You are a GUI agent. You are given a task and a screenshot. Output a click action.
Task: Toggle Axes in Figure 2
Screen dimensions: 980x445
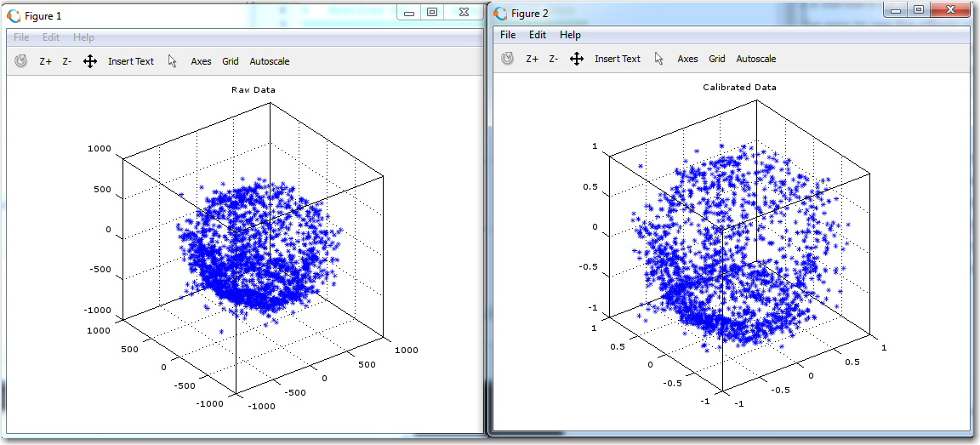pyautogui.click(x=687, y=59)
